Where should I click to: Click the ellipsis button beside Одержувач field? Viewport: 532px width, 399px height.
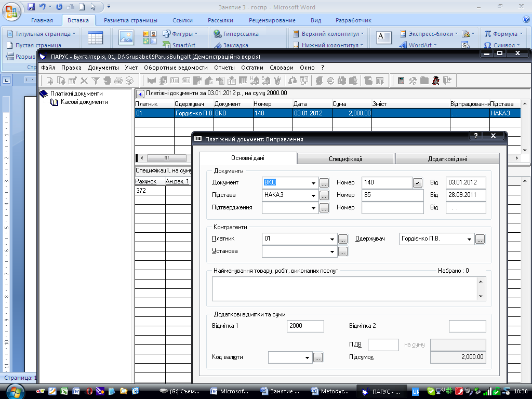click(x=480, y=239)
